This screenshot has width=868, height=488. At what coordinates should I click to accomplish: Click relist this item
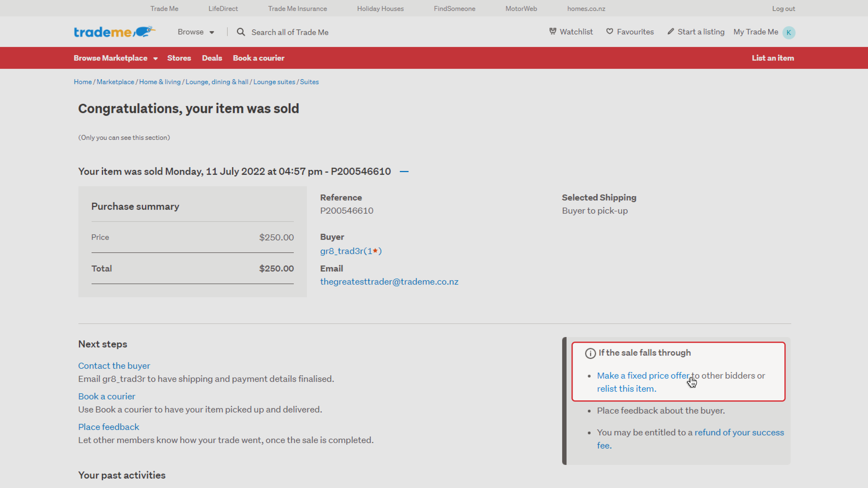click(x=626, y=389)
